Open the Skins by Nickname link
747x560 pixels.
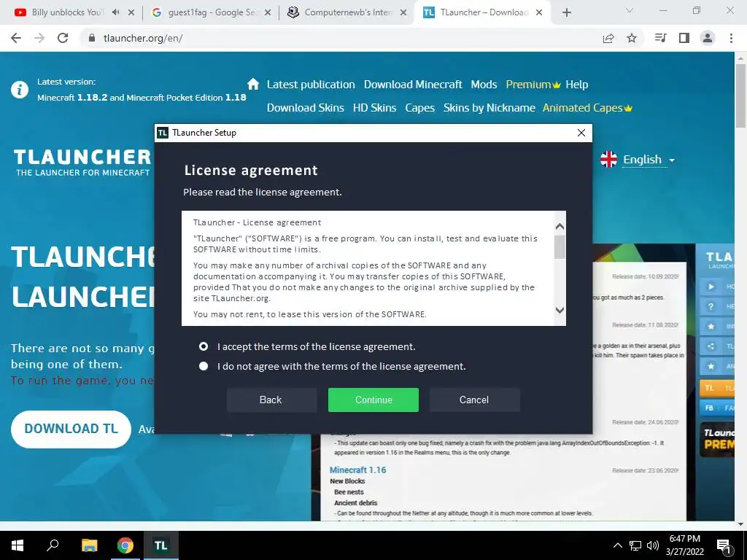coord(489,108)
